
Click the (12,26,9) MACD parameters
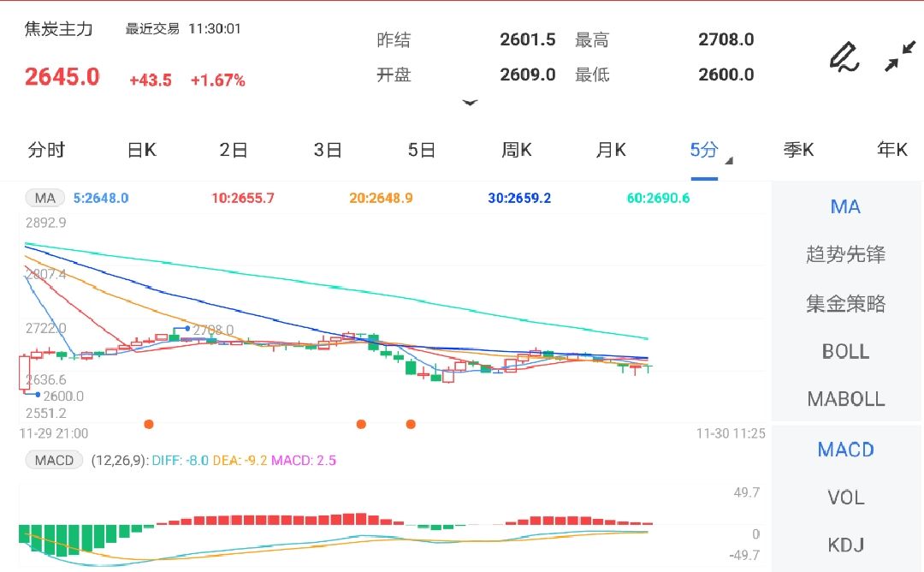pos(120,461)
